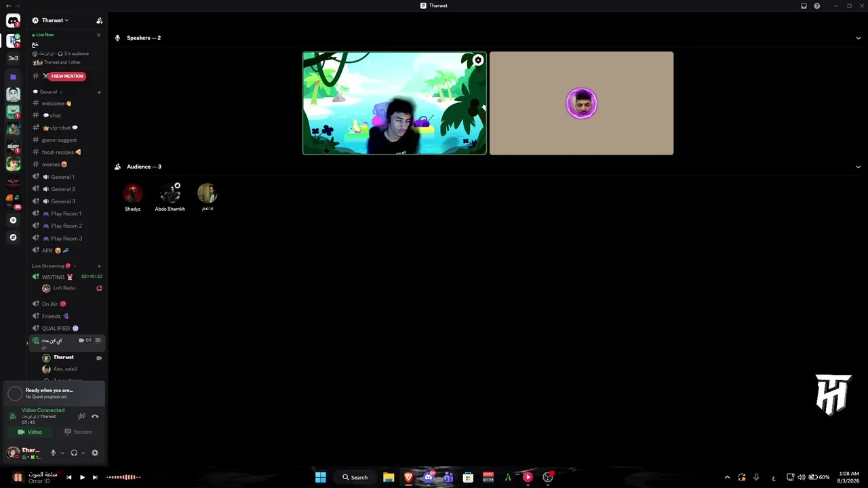This screenshot has height=488, width=868.
Task: Create channel in General category
Action: tap(99, 92)
